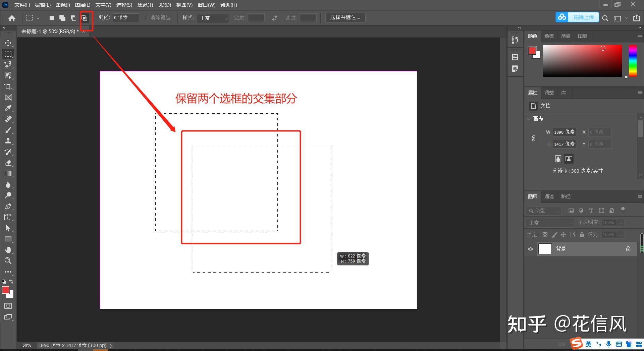Choose Intersect with selection mode
Viewport: 644px width, 351px height.
tap(85, 18)
